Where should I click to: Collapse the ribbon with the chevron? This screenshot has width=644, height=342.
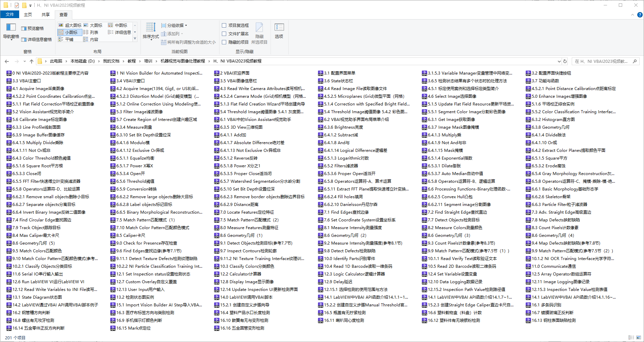coord(633,15)
